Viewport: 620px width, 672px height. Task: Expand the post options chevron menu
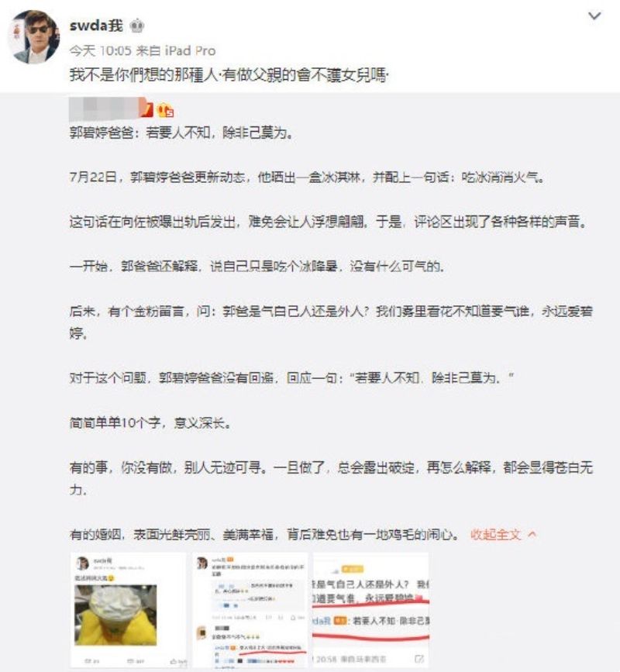(x=594, y=16)
